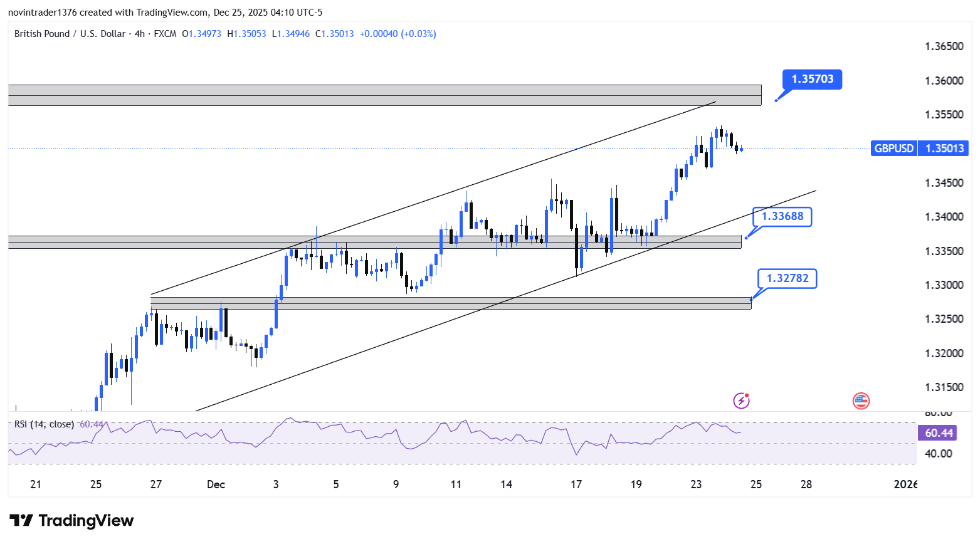This screenshot has height=544, width=980.
Task: Click the GBPUSD symbol tag on price axis
Action: 893,149
